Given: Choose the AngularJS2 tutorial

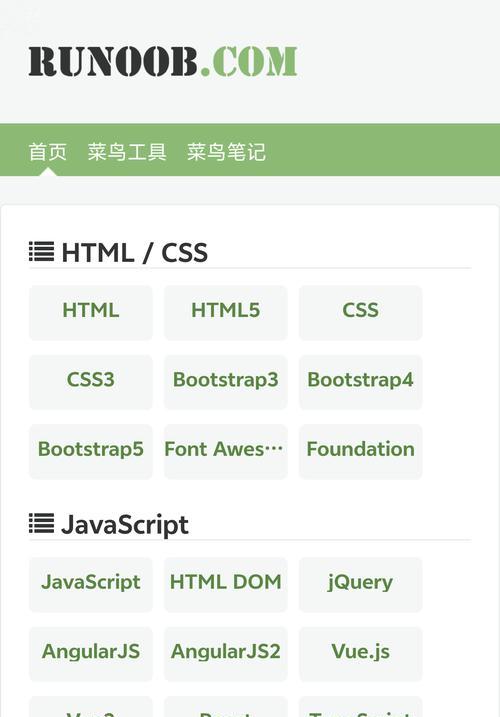Looking at the screenshot, I should coord(226,654).
